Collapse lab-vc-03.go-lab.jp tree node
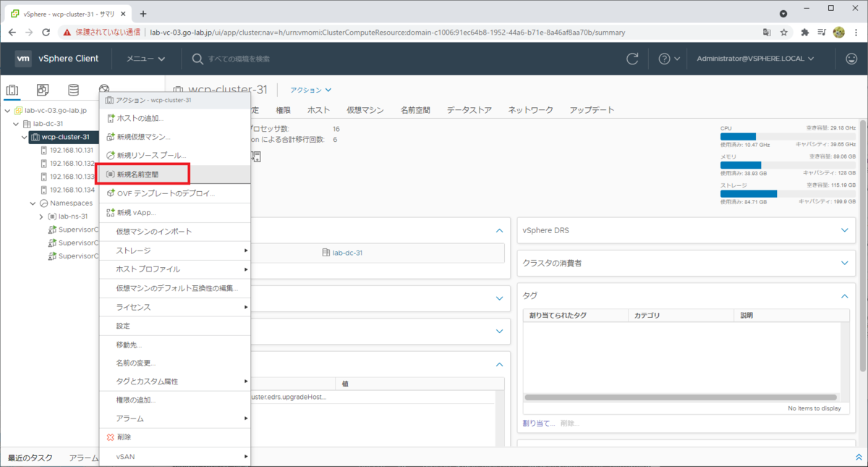This screenshot has height=467, width=868. [7, 111]
